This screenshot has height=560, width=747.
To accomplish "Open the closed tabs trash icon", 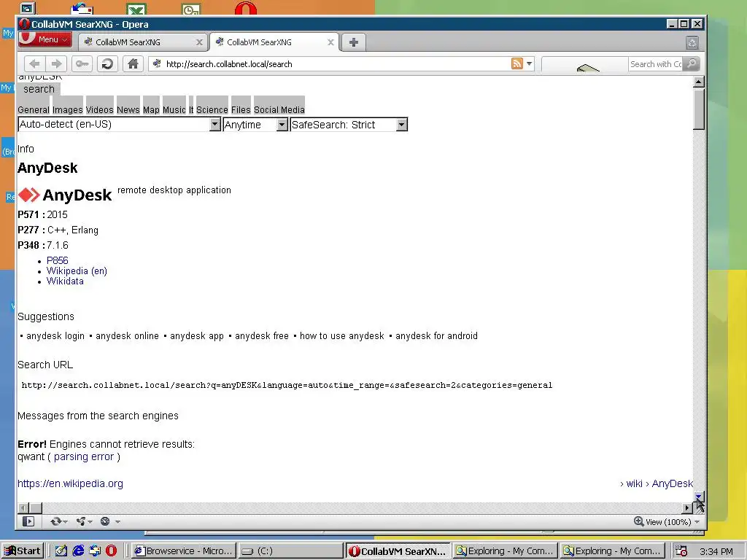I will [x=692, y=43].
